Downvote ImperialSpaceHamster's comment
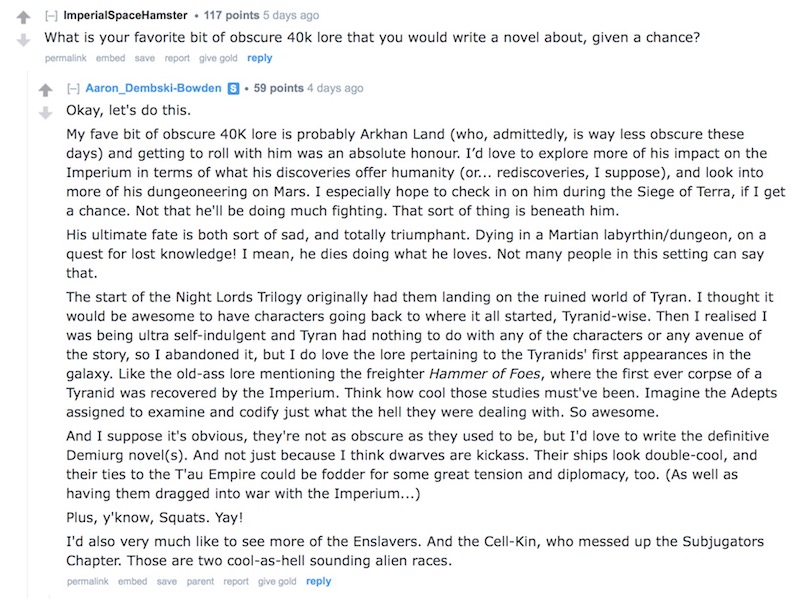800x599 pixels. [x=23, y=40]
